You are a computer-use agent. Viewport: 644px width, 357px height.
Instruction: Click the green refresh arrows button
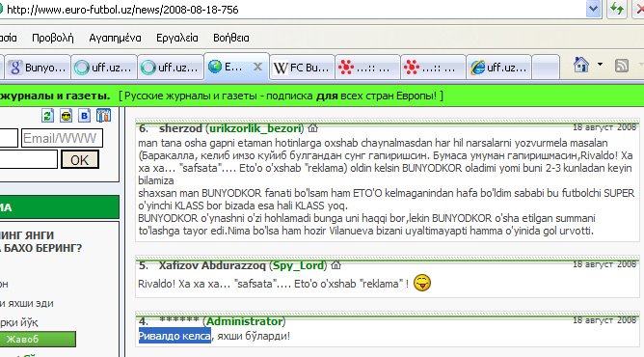617,9
